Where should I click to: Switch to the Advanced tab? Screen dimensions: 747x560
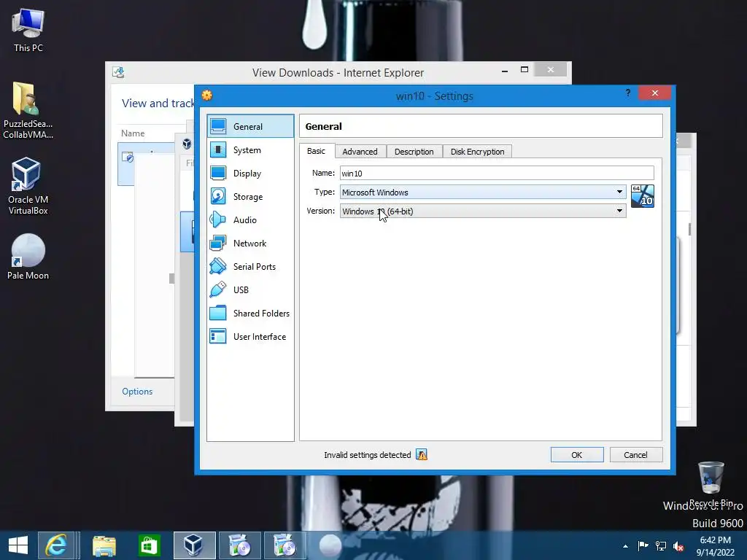(360, 152)
